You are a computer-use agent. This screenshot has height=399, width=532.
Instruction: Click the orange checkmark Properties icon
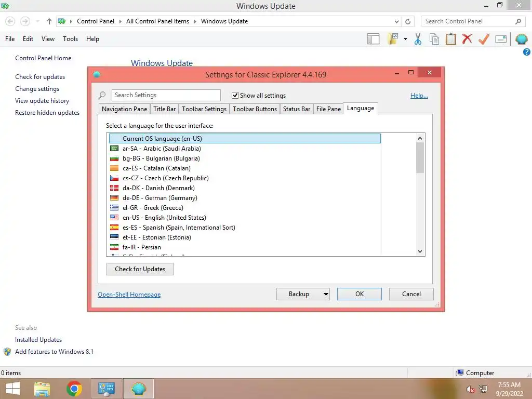(484, 39)
